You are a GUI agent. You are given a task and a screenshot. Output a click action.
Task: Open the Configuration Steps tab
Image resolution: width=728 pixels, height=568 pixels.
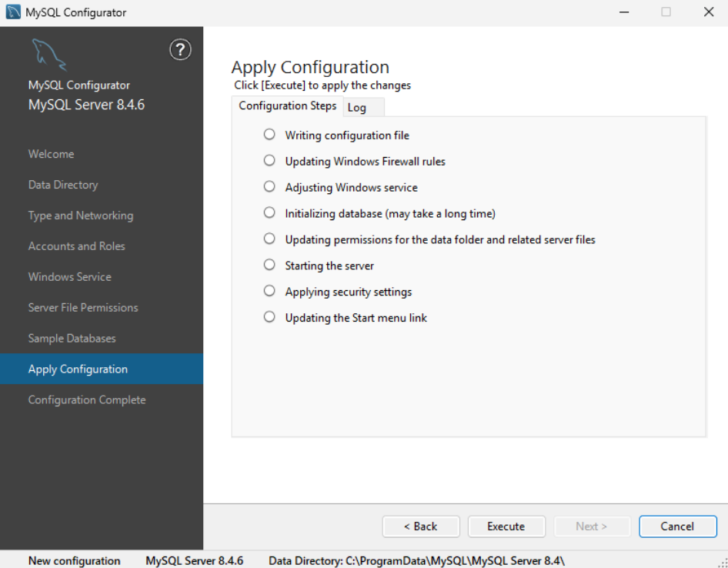click(287, 106)
